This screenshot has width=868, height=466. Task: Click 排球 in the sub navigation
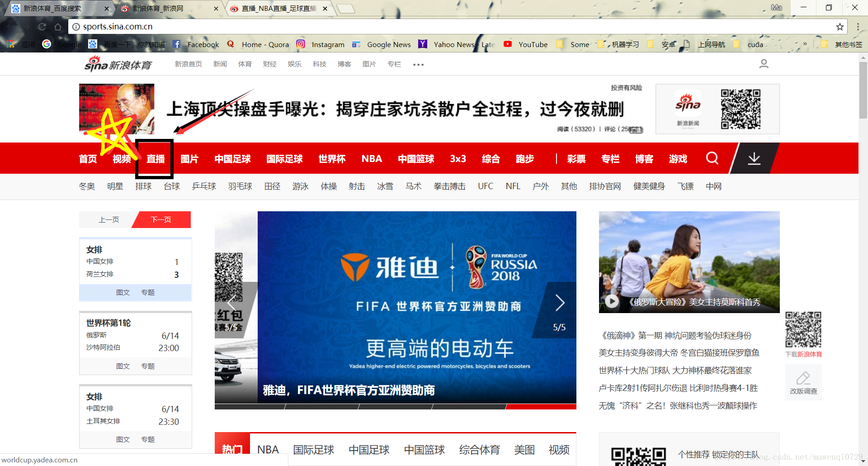pos(143,186)
